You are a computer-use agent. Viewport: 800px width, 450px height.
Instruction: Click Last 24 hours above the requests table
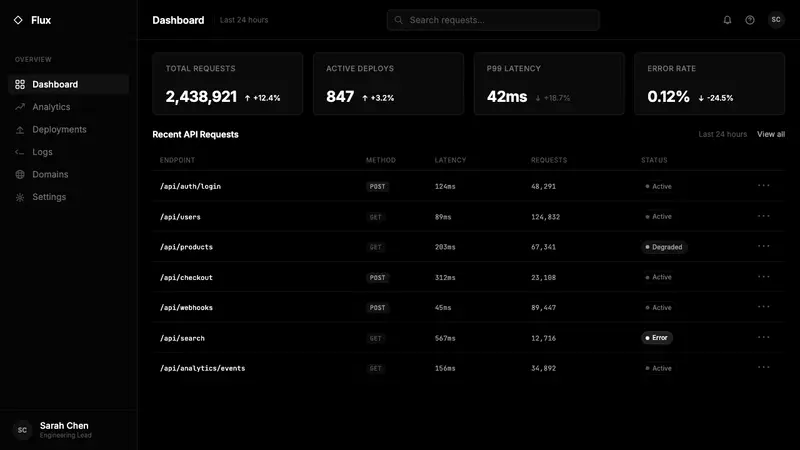[722, 134]
